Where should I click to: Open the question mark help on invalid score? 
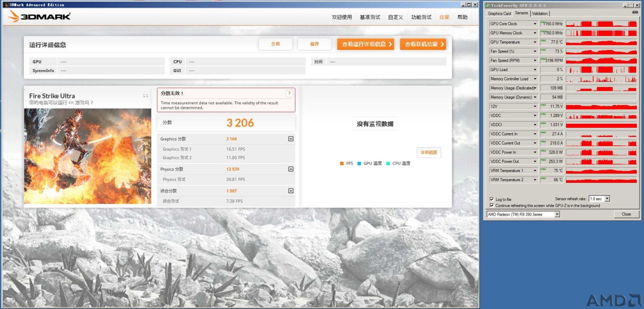(289, 93)
